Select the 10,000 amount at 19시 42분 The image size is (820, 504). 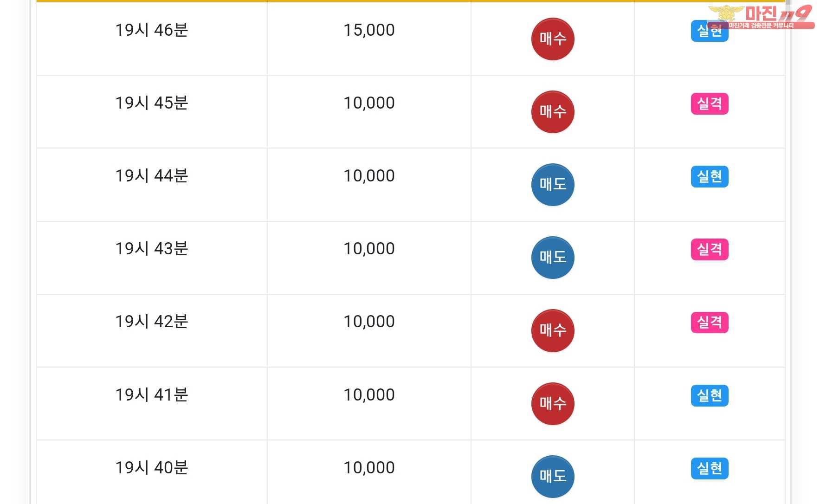pos(369,322)
